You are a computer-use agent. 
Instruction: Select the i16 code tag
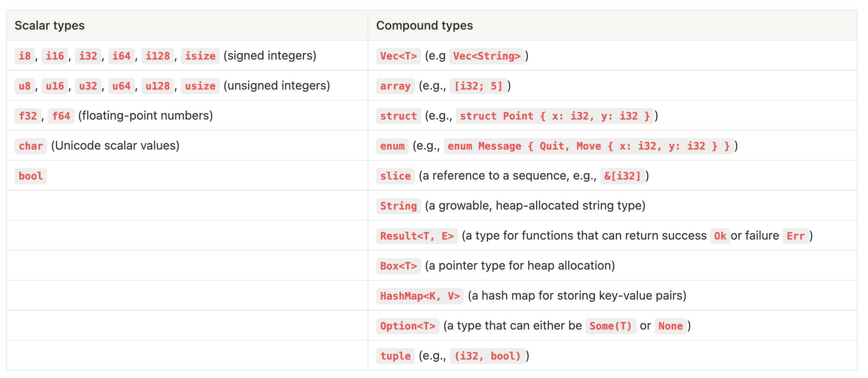coord(55,56)
